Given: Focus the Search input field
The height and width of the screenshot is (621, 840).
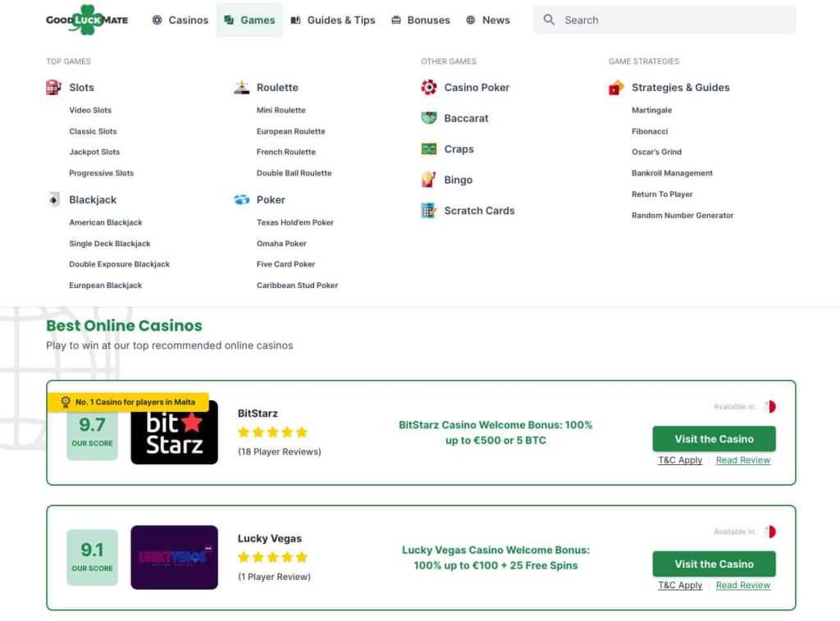Looking at the screenshot, I should (x=664, y=20).
